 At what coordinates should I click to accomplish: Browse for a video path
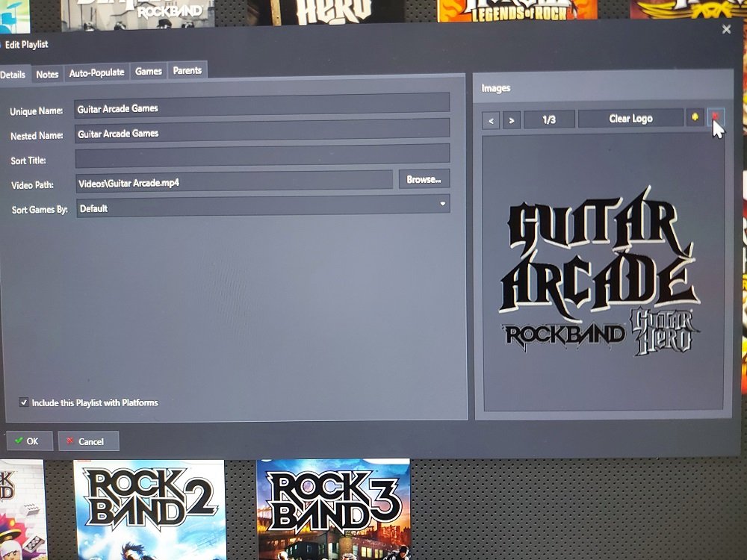click(424, 179)
